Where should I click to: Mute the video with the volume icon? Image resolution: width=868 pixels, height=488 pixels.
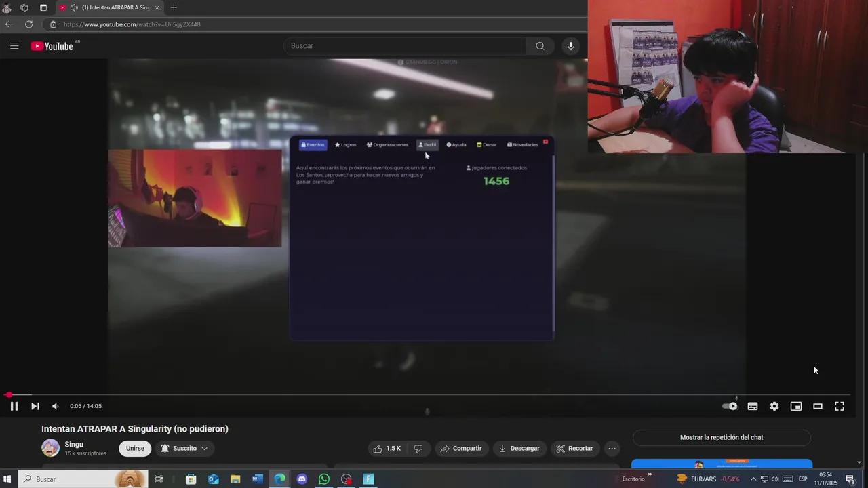[55, 406]
